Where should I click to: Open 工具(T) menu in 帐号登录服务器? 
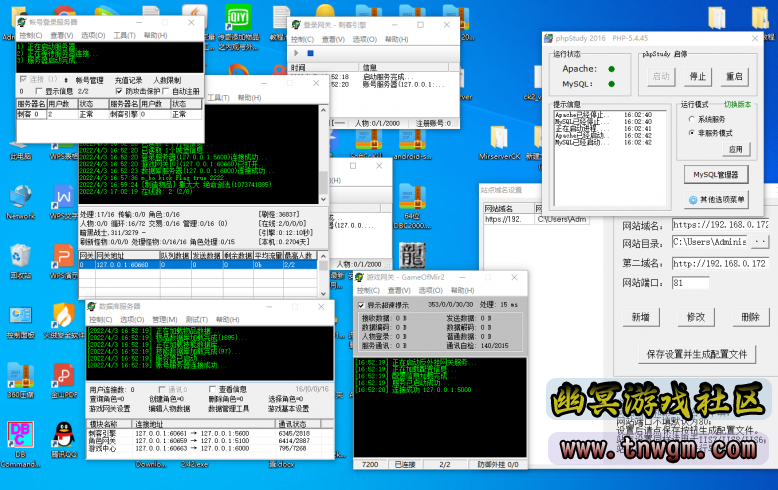[124, 35]
